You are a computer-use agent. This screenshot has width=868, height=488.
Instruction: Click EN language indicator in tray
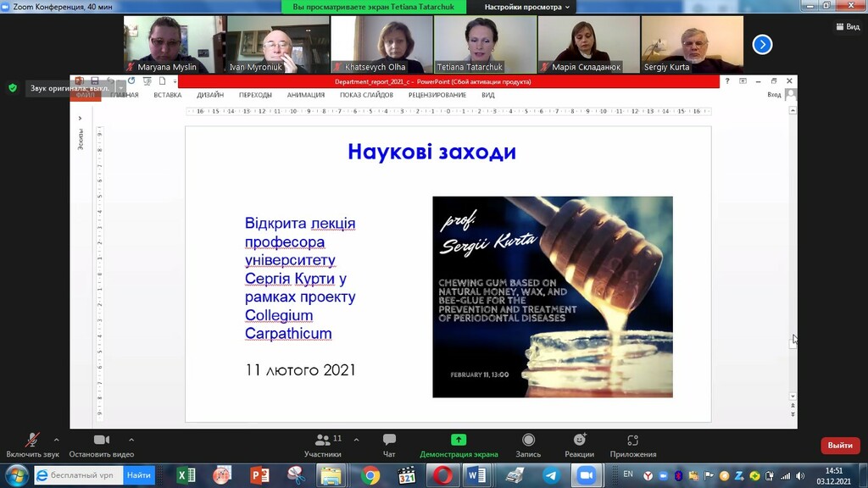[x=628, y=474]
